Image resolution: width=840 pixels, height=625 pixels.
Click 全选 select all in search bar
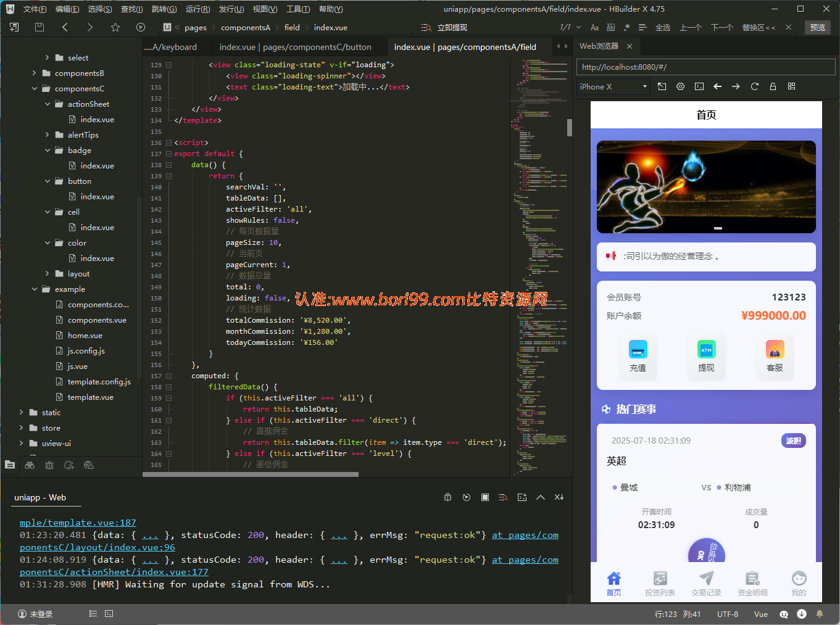663,27
